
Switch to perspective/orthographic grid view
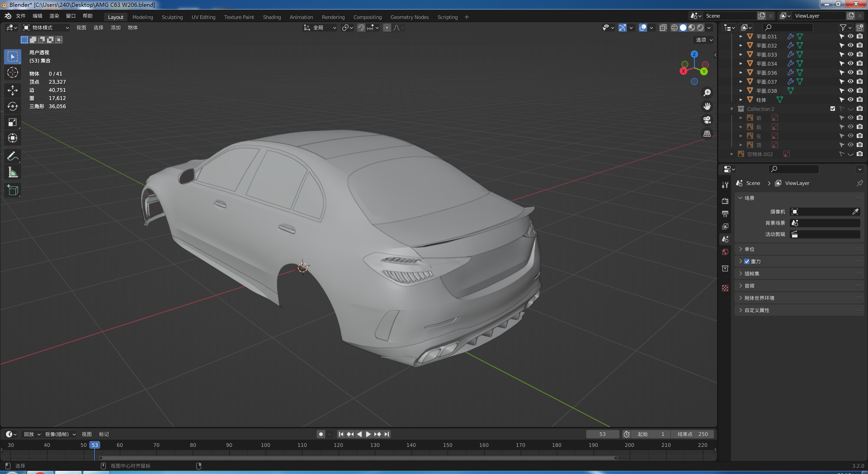tap(707, 134)
